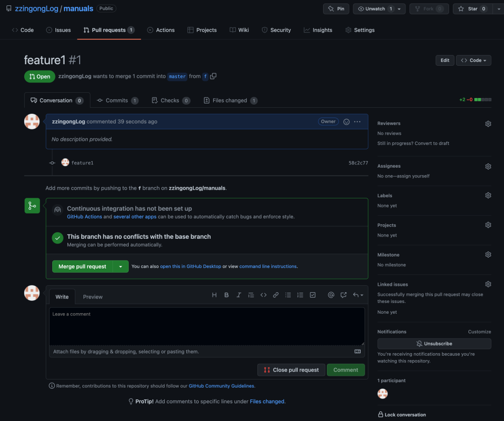Open the Projects repository tab

tap(202, 30)
